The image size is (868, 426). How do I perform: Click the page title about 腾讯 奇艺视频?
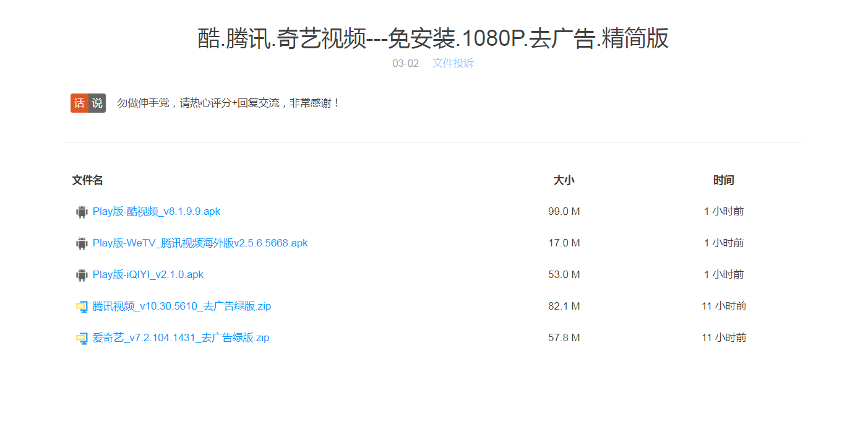pyautogui.click(x=433, y=38)
